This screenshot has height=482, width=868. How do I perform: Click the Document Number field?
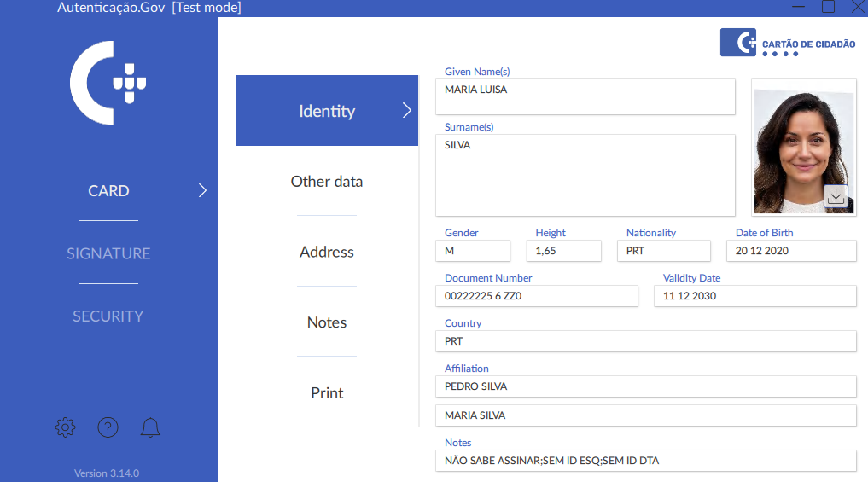click(536, 296)
